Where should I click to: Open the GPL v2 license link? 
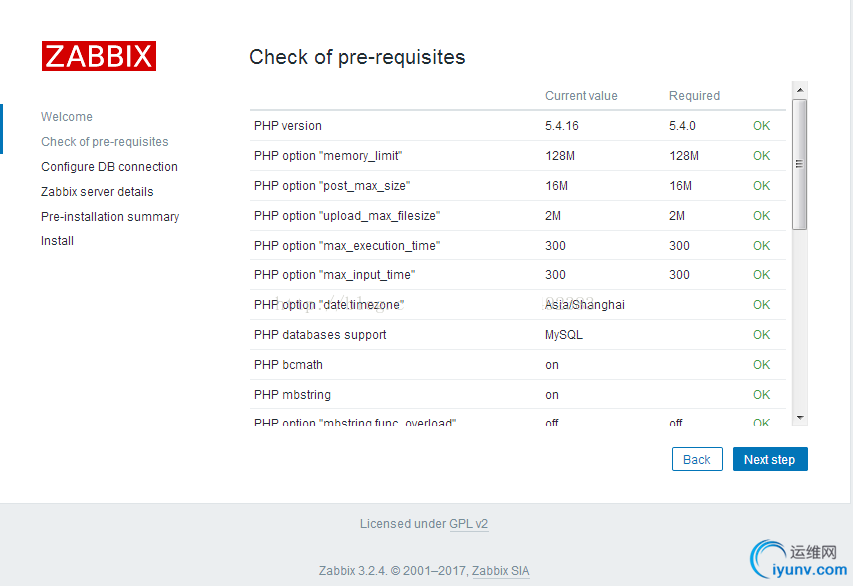tap(468, 524)
